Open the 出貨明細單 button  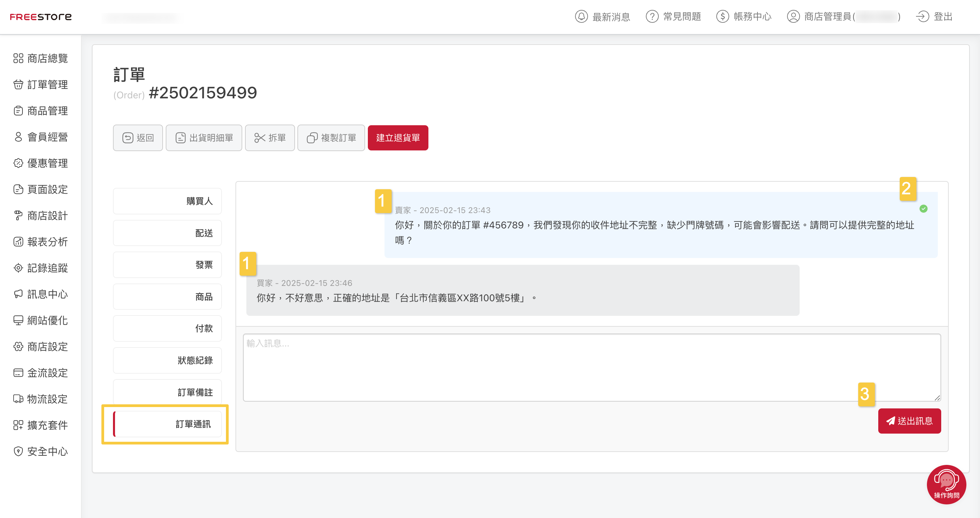[204, 138]
